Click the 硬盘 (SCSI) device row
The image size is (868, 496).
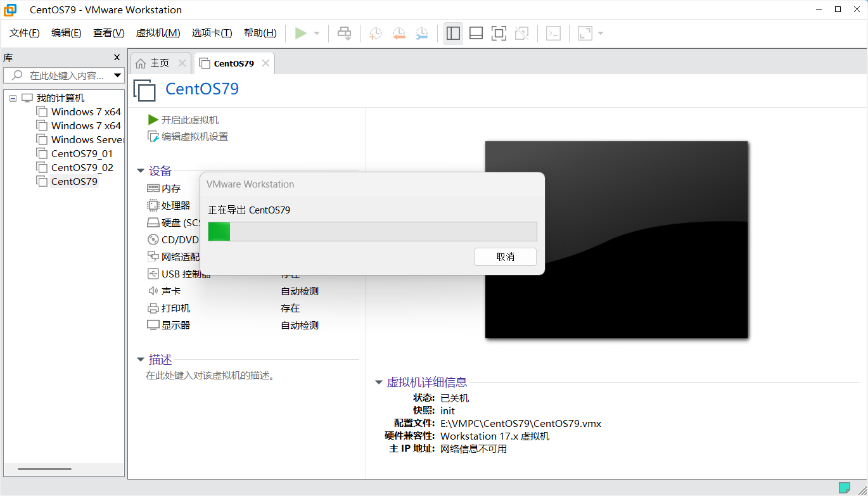[x=174, y=223]
